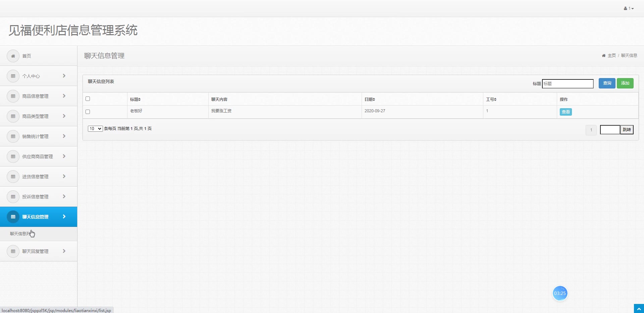The height and width of the screenshot is (313, 644).
Task: Open 个人中心 menu item
Action: (39, 76)
